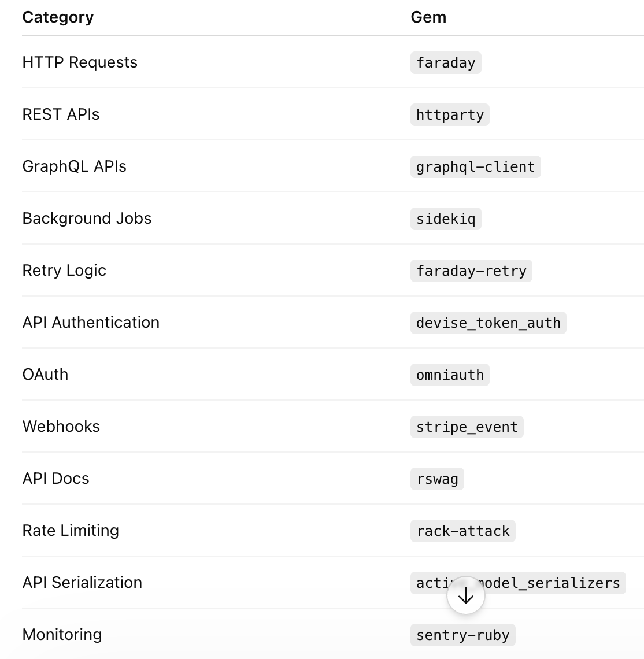Click the devise_token_auth gem chip
Image resolution: width=644 pixels, height=659 pixels.
coord(488,323)
